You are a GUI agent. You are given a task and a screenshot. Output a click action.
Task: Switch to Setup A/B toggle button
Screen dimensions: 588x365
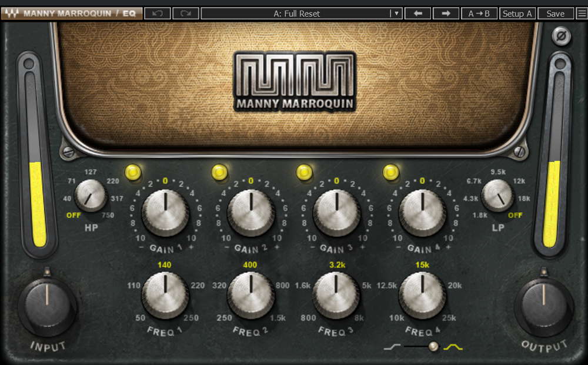517,14
